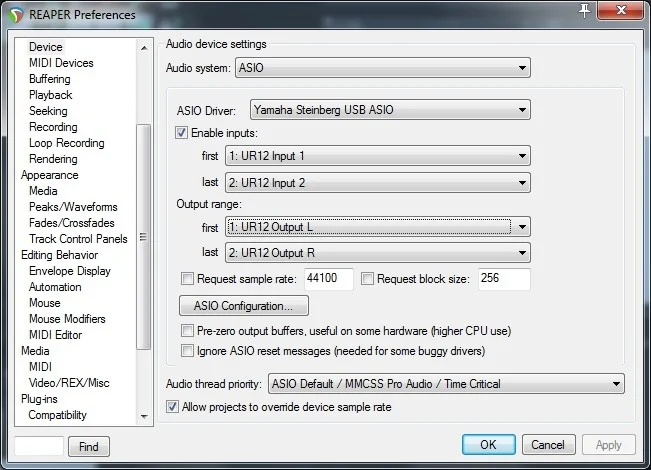This screenshot has width=651, height=470.
Task: Check Ignore ASIO reset messages option
Action: pyautogui.click(x=187, y=351)
